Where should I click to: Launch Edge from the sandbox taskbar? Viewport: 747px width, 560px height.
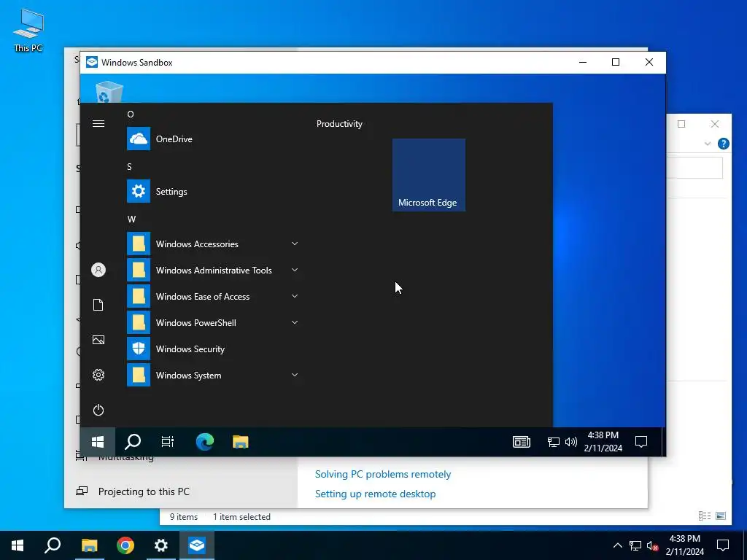pyautogui.click(x=205, y=442)
